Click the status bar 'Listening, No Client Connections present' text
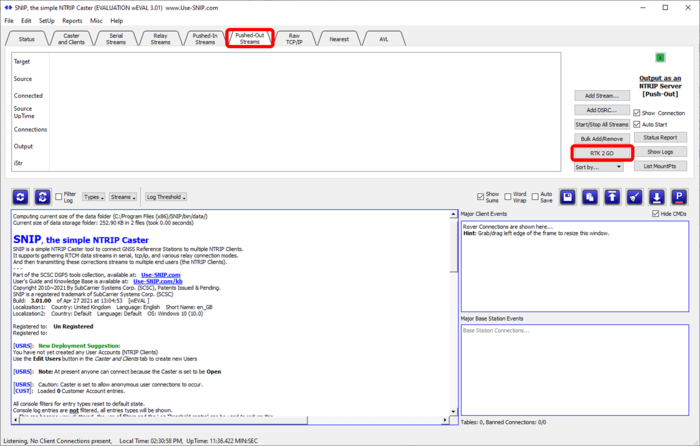This screenshot has height=446, width=700. [58, 441]
